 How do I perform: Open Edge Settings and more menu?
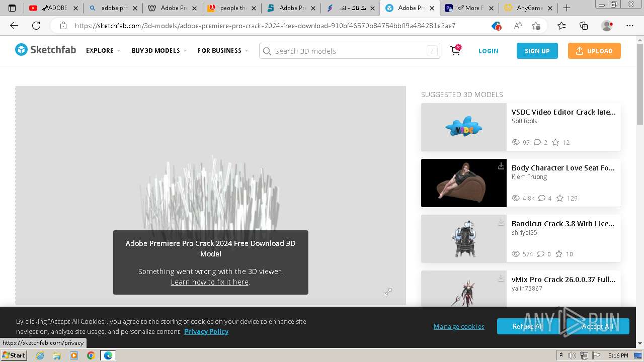[x=630, y=26]
